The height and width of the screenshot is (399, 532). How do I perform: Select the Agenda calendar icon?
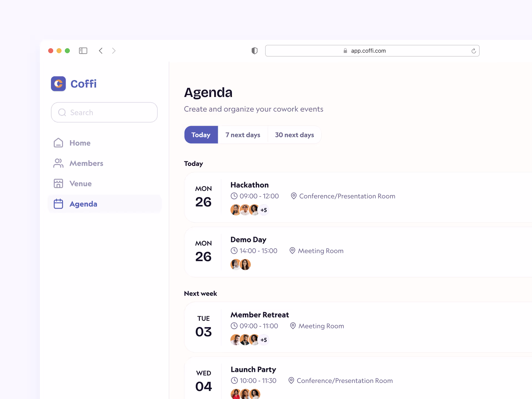(58, 204)
